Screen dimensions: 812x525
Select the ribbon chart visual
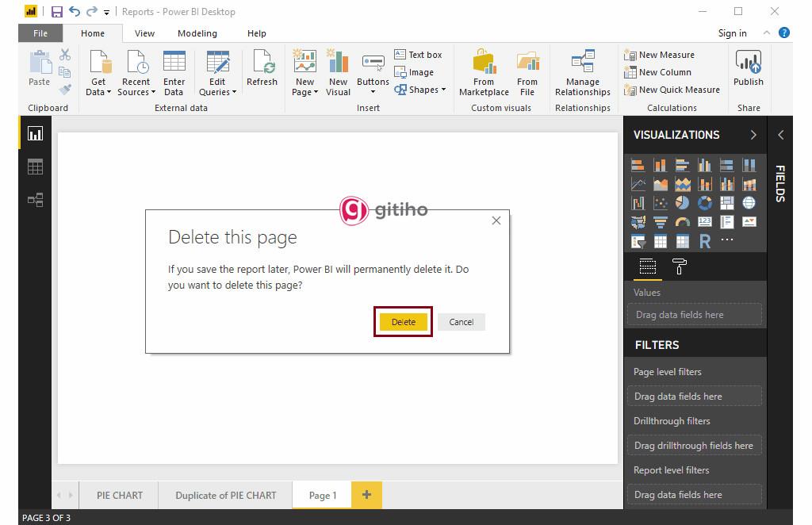pyautogui.click(x=749, y=184)
